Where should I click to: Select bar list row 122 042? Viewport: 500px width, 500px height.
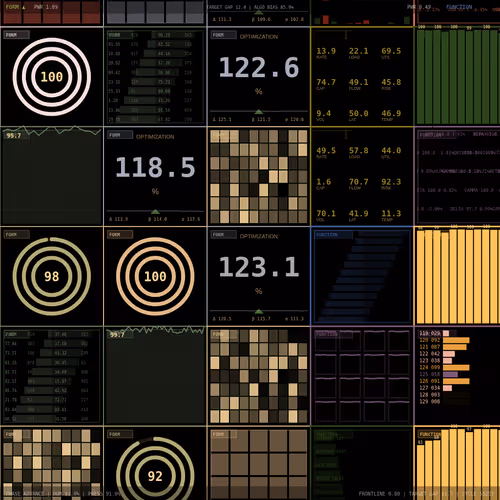click(437, 354)
